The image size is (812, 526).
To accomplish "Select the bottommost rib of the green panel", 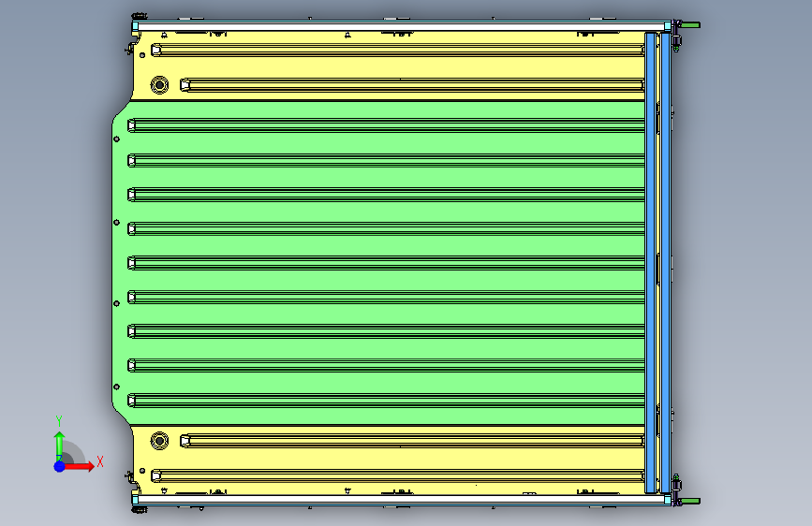I will (x=386, y=401).
